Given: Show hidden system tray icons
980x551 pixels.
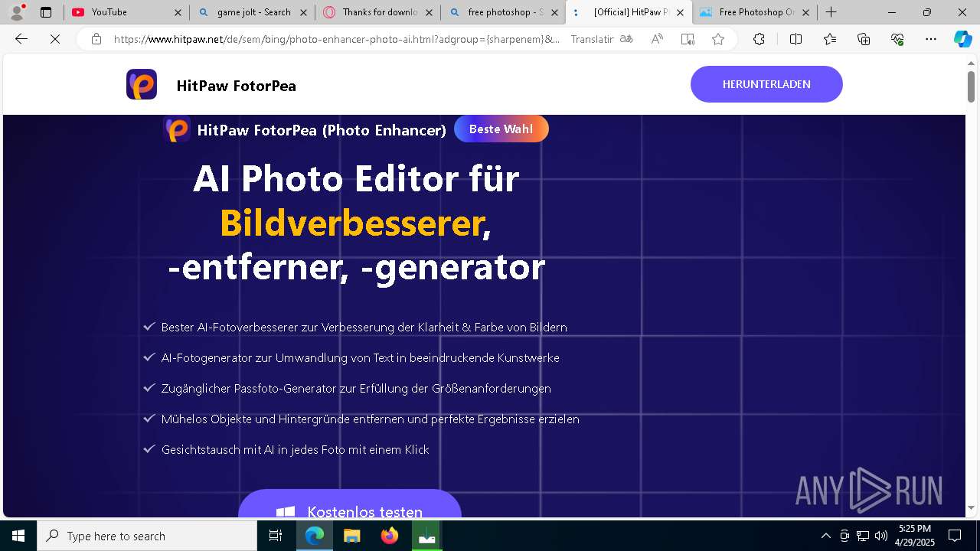Looking at the screenshot, I should coord(825,536).
